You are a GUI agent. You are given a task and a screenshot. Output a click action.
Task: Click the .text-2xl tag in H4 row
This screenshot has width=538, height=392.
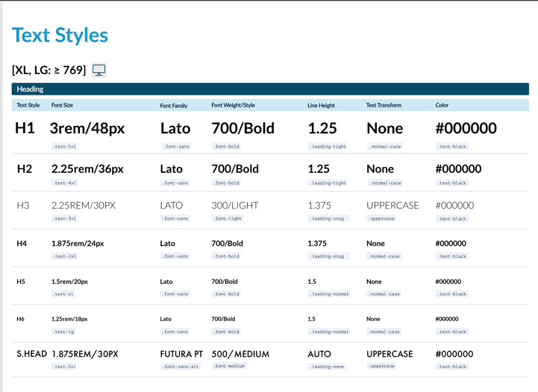(64, 256)
